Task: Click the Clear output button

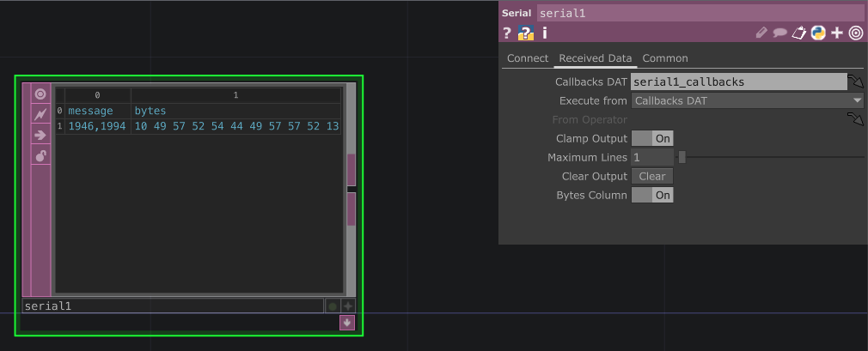Action: coord(652,176)
